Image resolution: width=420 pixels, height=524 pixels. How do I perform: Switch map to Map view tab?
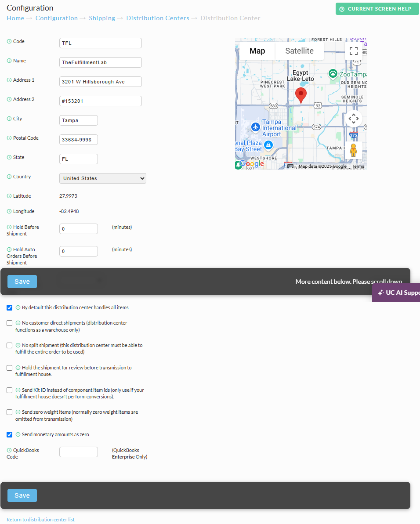point(257,51)
